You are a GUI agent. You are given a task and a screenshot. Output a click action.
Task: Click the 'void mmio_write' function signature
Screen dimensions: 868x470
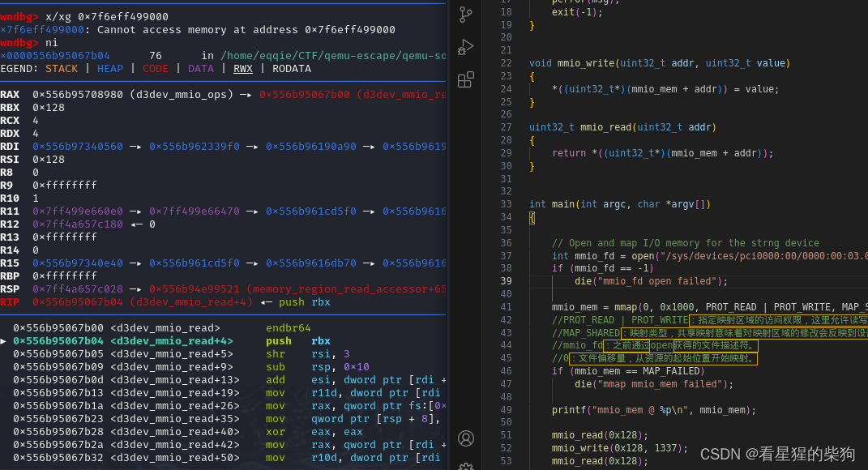point(660,63)
